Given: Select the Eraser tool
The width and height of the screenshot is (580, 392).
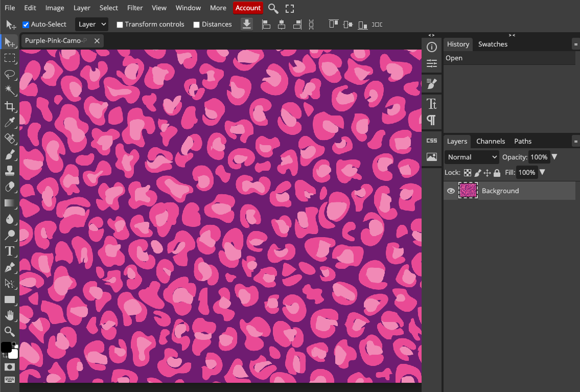Looking at the screenshot, I should point(10,187).
